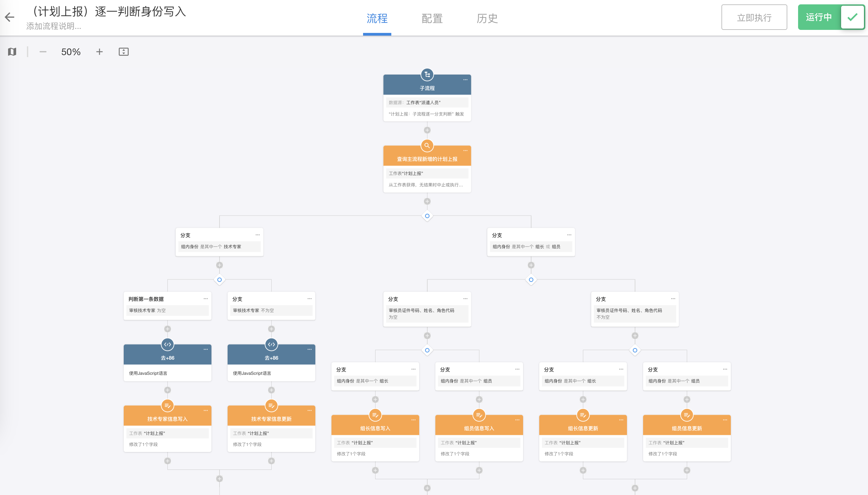Zoom in with the plus icon
This screenshot has height=495, width=868.
[x=100, y=52]
